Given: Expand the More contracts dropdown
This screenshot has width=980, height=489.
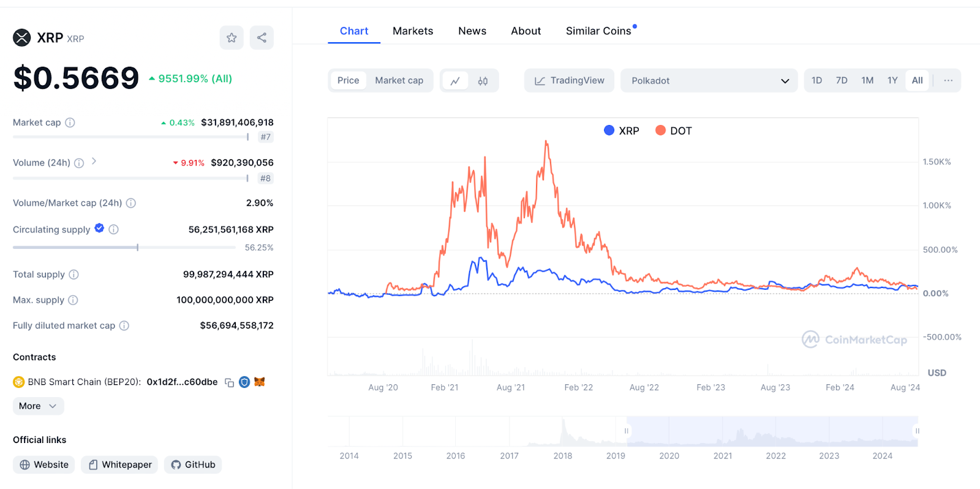Looking at the screenshot, I should 38,406.
